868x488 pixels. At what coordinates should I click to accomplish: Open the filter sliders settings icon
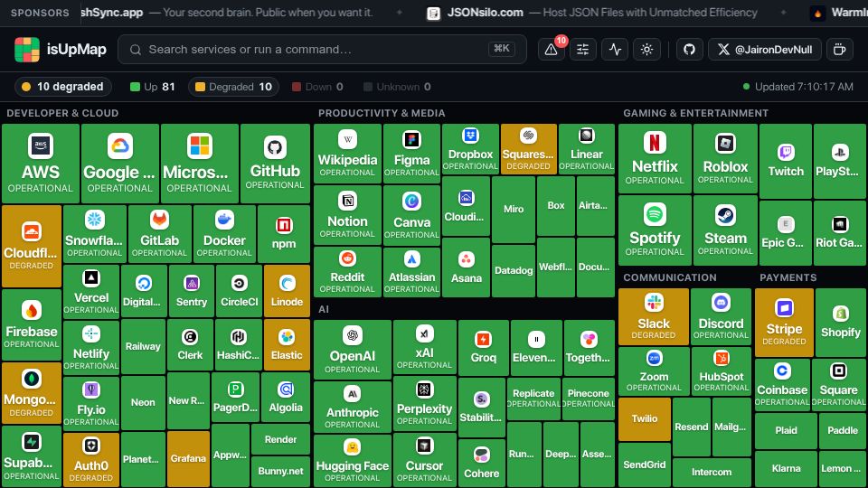(x=583, y=50)
